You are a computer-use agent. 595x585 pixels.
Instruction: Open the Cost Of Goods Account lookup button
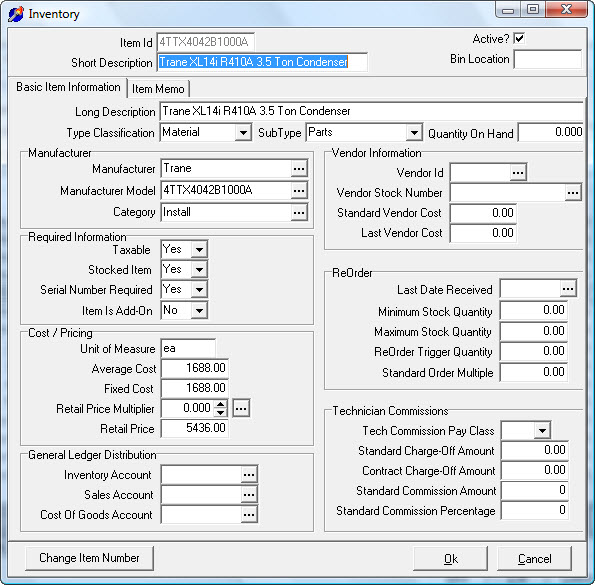point(249,515)
